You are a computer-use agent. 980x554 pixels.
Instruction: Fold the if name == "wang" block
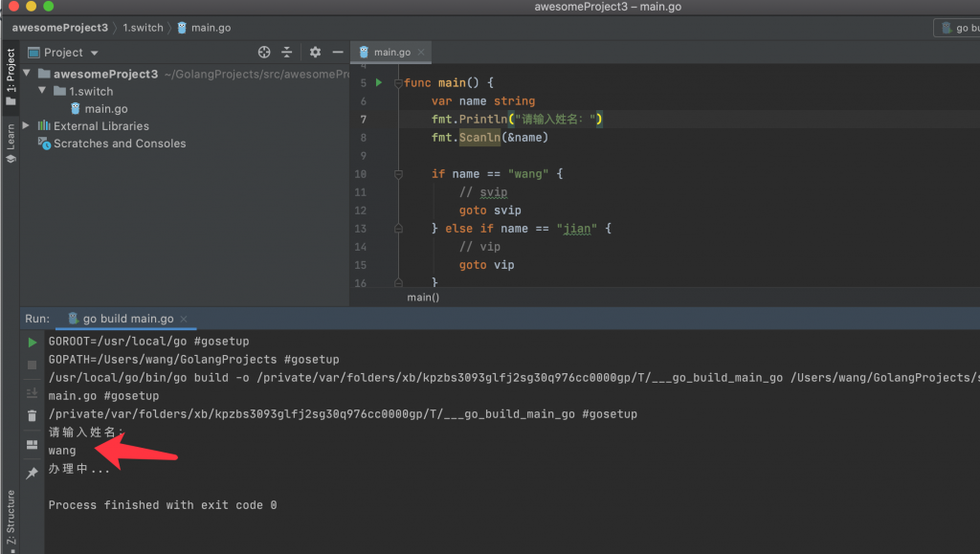click(x=398, y=174)
